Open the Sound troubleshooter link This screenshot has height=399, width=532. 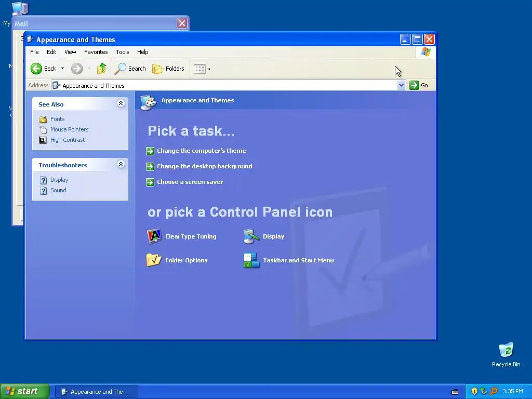(58, 190)
